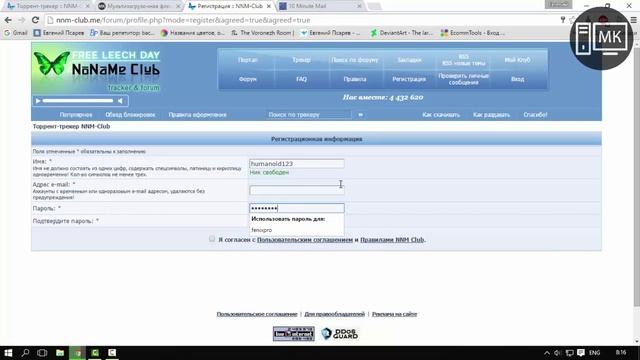Open the Регистрация menu item
The image size is (640, 360).
tap(409, 79)
